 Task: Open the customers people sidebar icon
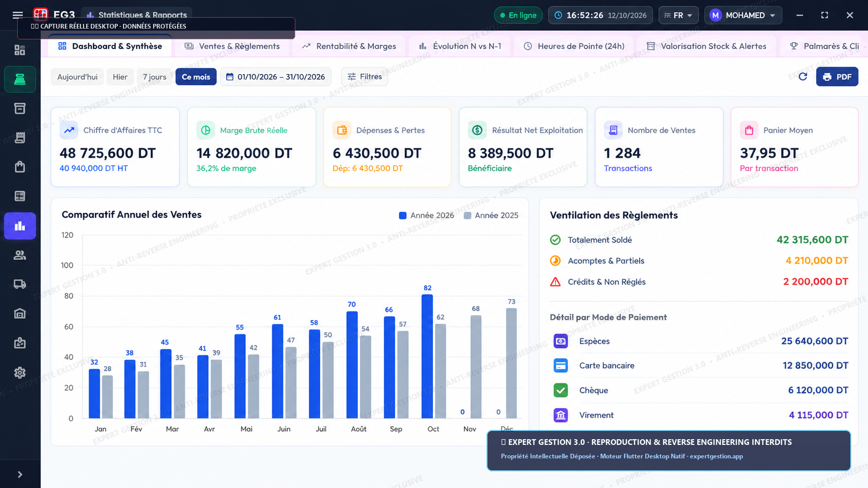[x=20, y=255]
